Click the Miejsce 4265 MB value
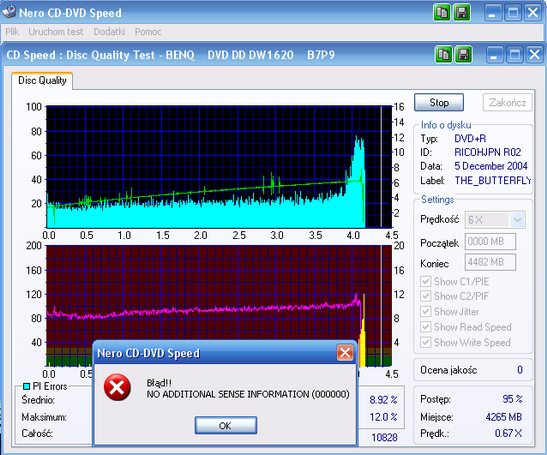 [504, 417]
